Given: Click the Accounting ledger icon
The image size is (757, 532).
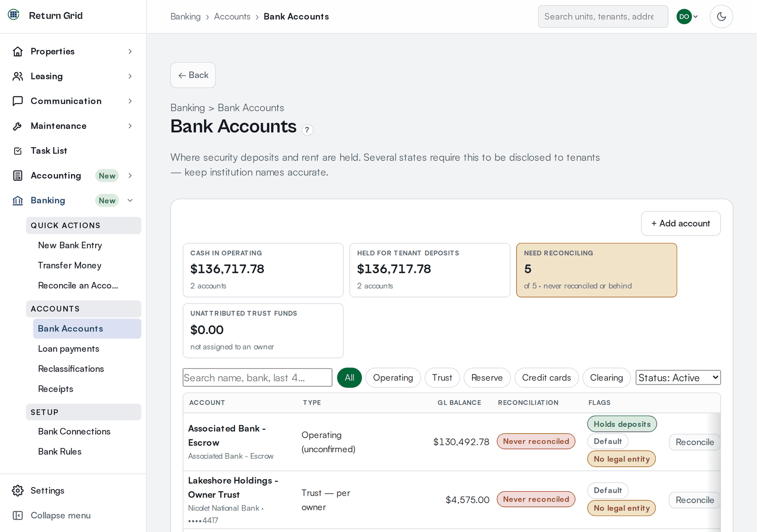Looking at the screenshot, I should 18,175.
